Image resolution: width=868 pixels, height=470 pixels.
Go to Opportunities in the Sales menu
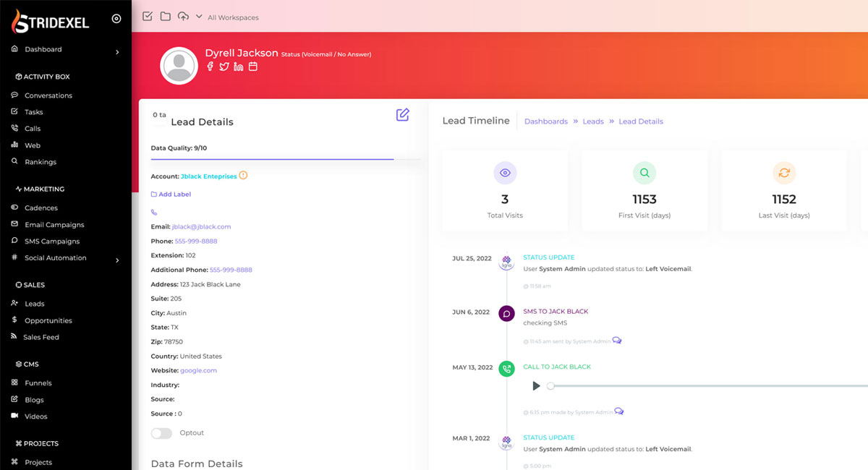click(48, 320)
